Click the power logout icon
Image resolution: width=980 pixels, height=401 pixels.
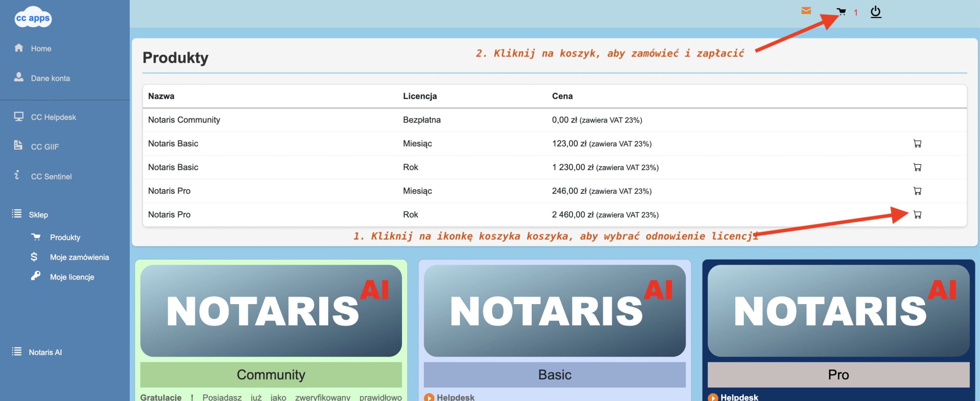tap(875, 12)
